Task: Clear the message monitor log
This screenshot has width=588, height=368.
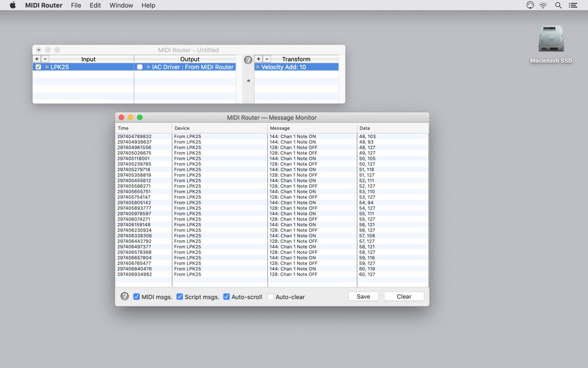Action: click(x=404, y=296)
